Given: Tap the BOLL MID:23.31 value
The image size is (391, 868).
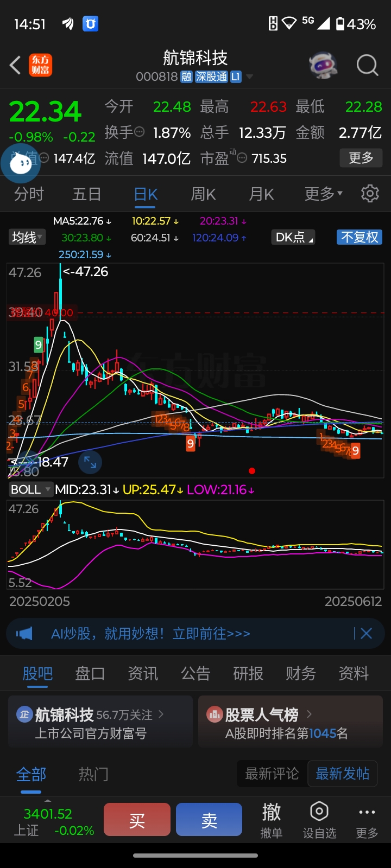Looking at the screenshot, I should (87, 489).
